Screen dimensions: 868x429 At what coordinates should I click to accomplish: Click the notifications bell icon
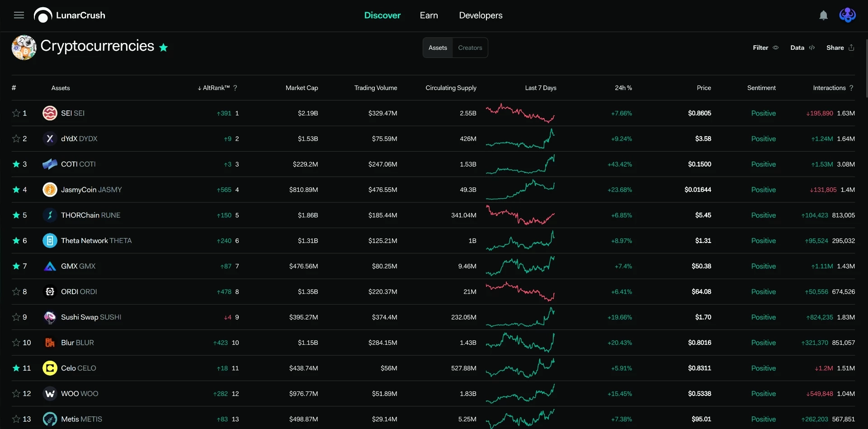[x=824, y=15]
